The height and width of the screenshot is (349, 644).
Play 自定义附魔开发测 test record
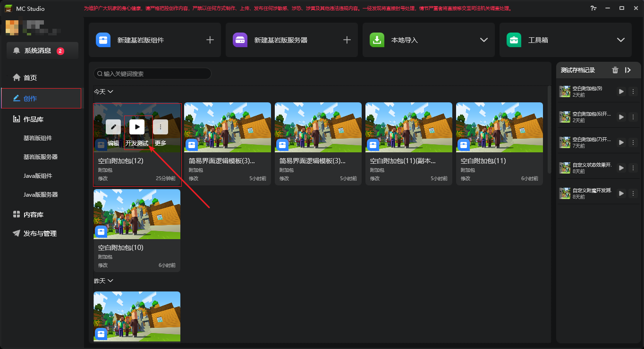coord(621,193)
